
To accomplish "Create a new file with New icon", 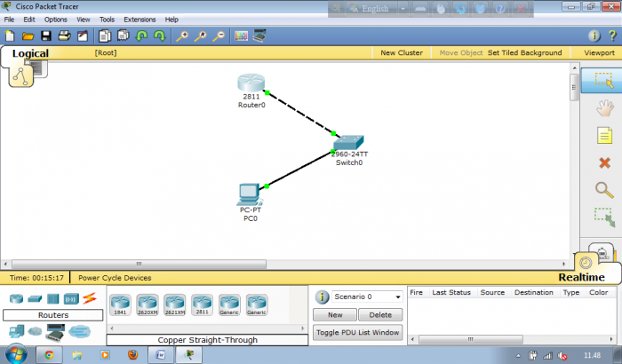I will click(x=10, y=36).
